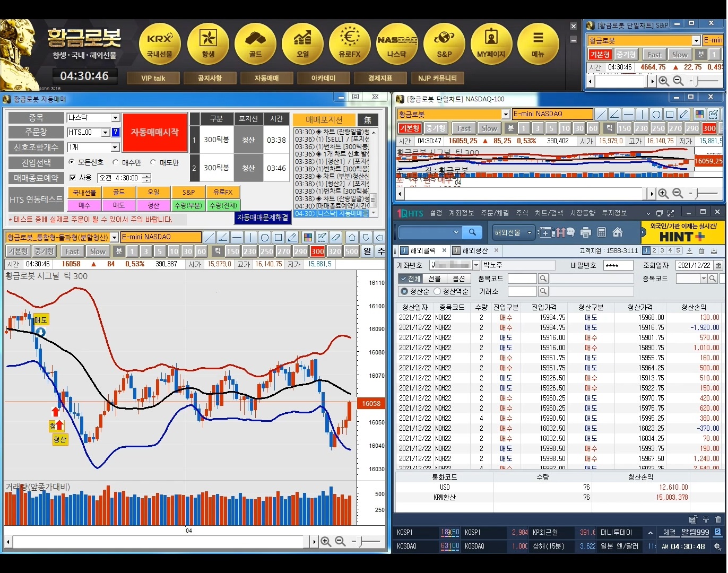Click 자동매매문제해결 button
This screenshot has height=573, width=728.
[x=263, y=218]
